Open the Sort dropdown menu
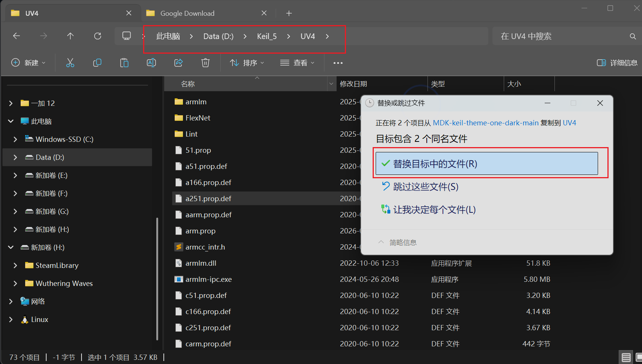The image size is (642, 364). click(247, 63)
